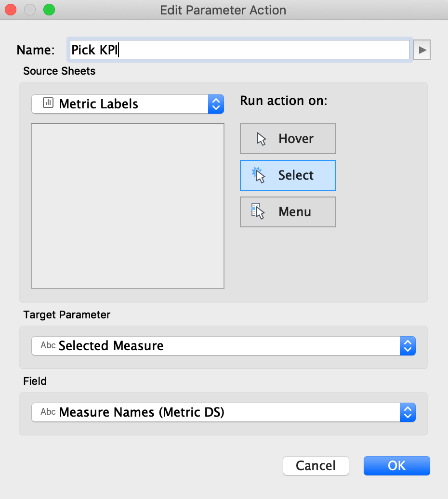The height and width of the screenshot is (499, 448).
Task: Click the run arrow next to the Name field
Action: (x=422, y=49)
